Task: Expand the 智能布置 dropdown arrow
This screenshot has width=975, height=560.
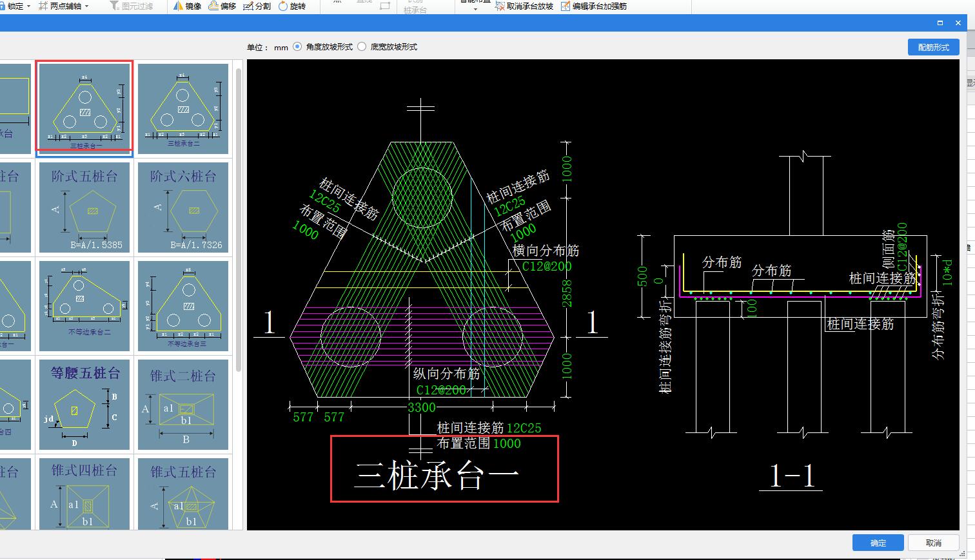Action: [475, 9]
